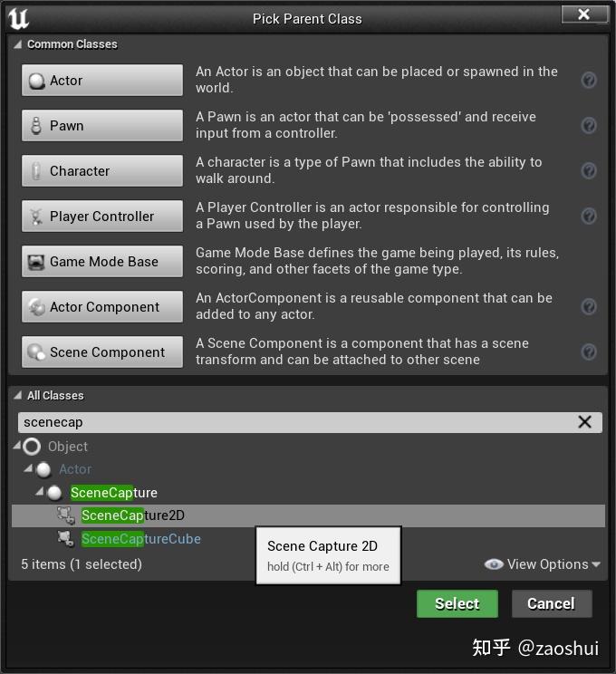Choose the Game Mode Base class button

(102, 262)
